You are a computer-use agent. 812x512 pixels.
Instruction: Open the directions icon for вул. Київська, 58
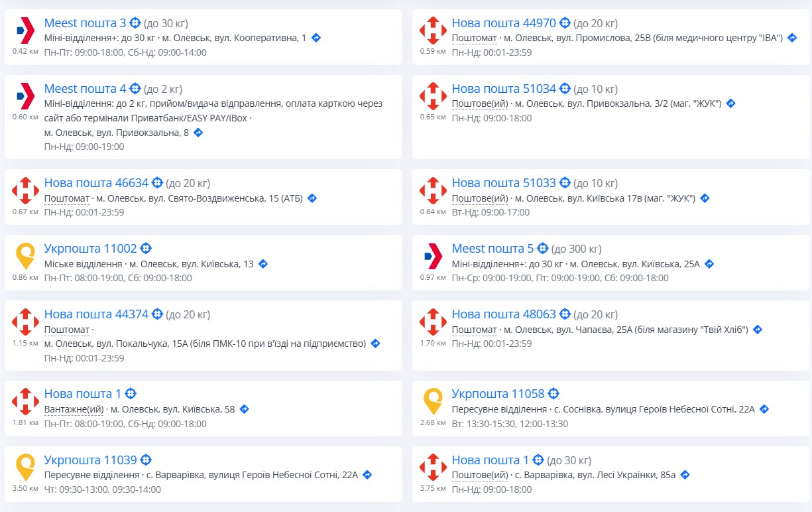click(x=244, y=409)
